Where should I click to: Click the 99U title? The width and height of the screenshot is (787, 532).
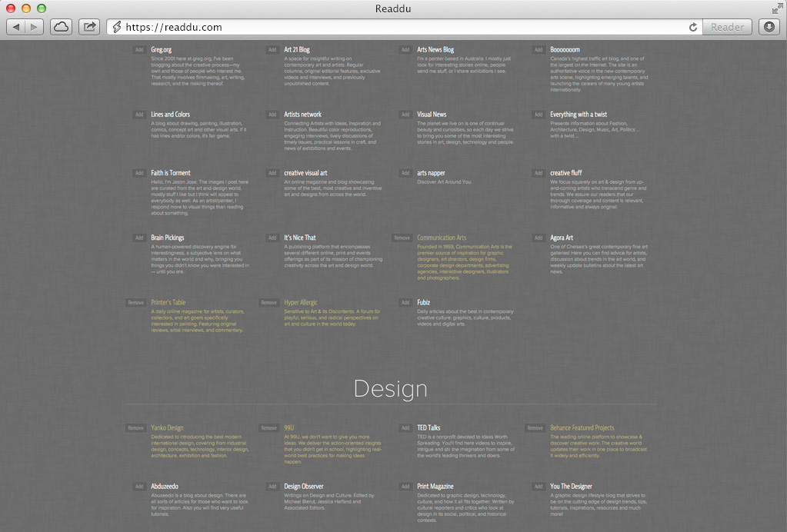click(289, 427)
